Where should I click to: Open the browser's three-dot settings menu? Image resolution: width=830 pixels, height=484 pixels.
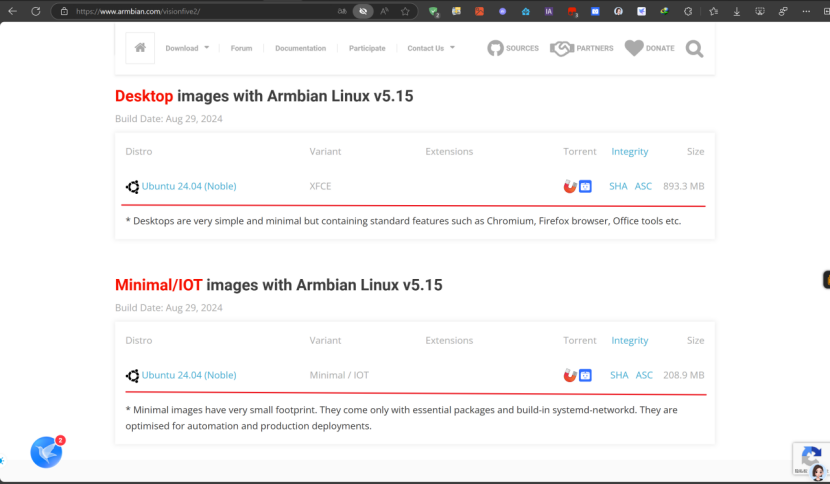[x=806, y=11]
